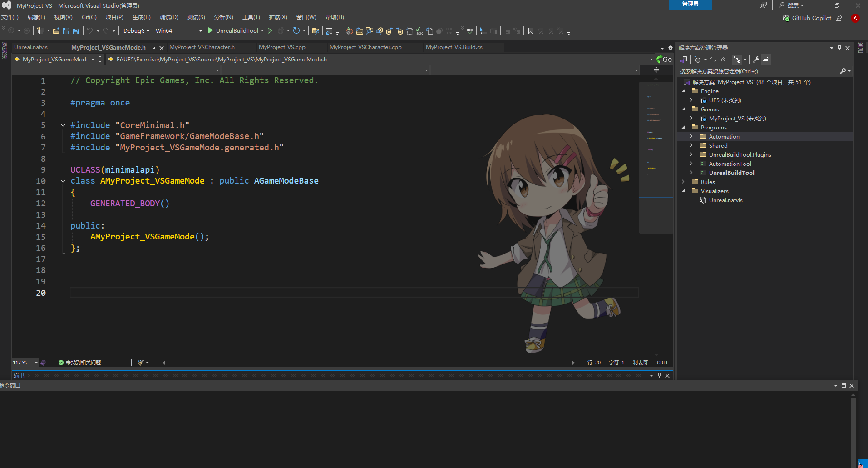Click the line ending CRLF indicator
The height and width of the screenshot is (468, 868).
(x=662, y=363)
